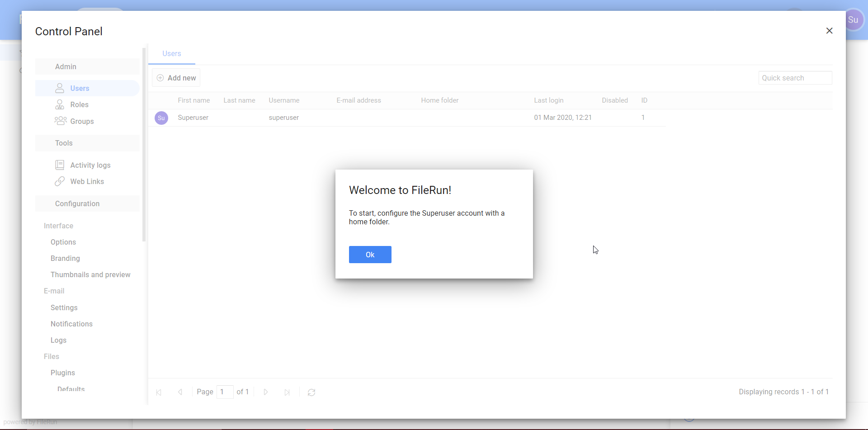
Task: Sort by Disabled column
Action: pyautogui.click(x=615, y=100)
